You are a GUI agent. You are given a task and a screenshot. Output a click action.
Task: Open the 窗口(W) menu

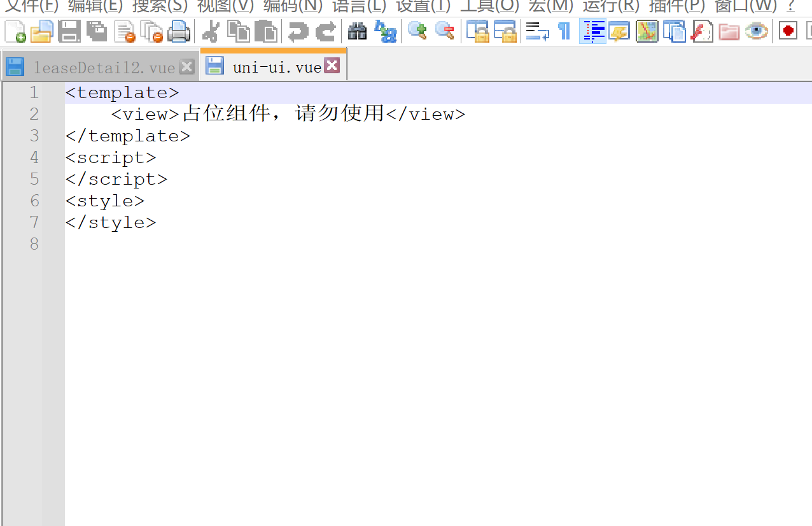pyautogui.click(x=746, y=6)
